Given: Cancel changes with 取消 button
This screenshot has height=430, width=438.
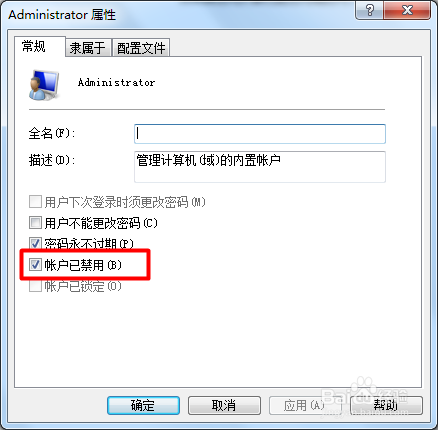Looking at the screenshot, I should point(224,405).
